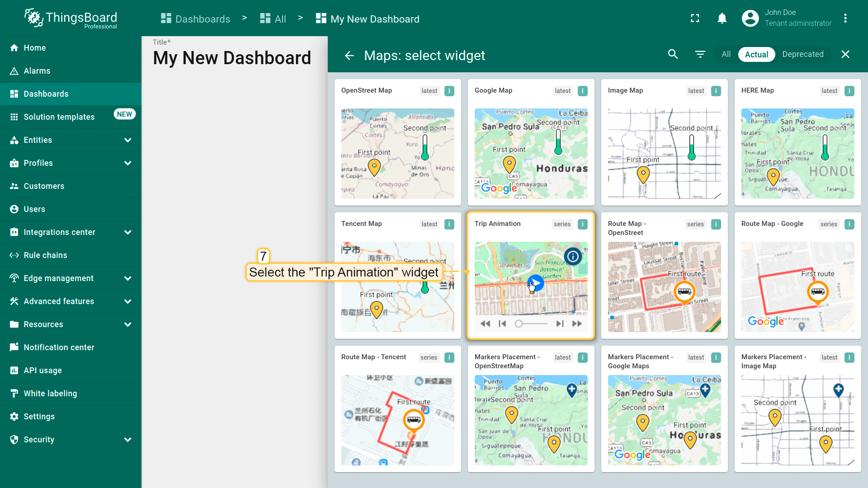868x488 pixels.
Task: Show info for Google Map widget
Action: (x=583, y=91)
